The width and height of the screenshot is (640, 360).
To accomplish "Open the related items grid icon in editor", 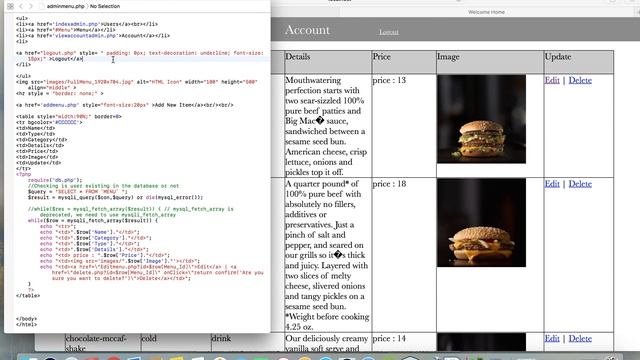I will click(x=11, y=6).
